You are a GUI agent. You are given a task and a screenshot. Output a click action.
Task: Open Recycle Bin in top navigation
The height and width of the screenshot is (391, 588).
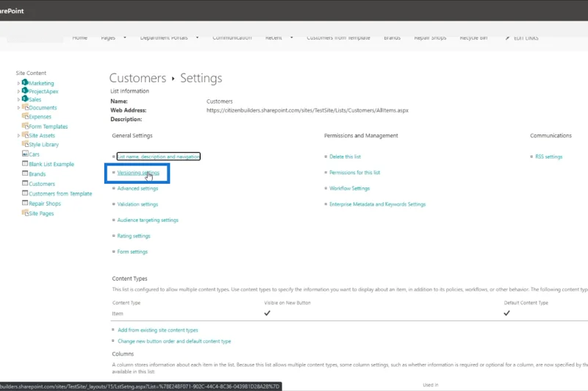click(x=473, y=37)
